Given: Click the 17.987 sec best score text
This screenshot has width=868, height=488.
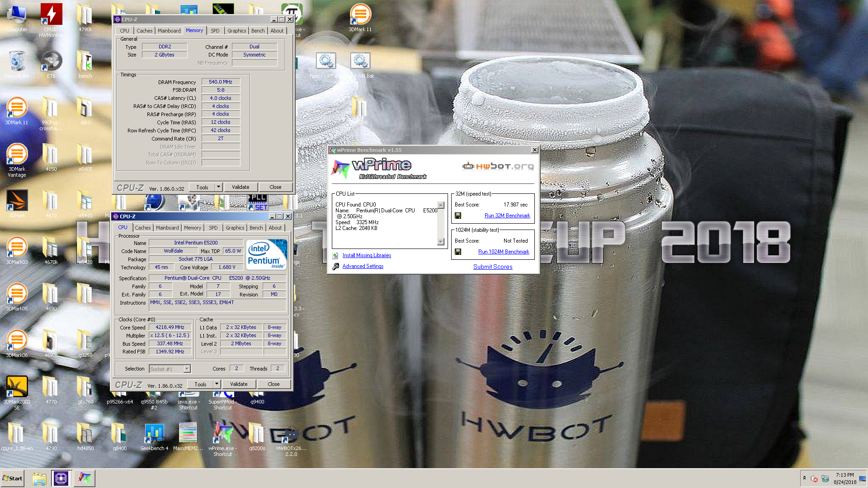Looking at the screenshot, I should pos(515,205).
